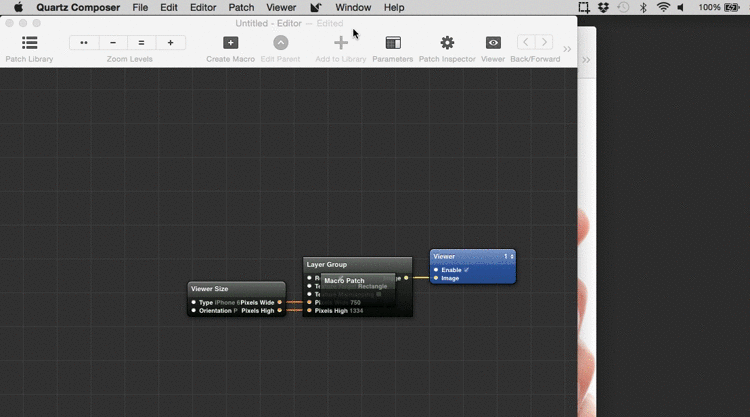The height and width of the screenshot is (417, 750).
Task: Open the Help menu
Action: click(394, 7)
